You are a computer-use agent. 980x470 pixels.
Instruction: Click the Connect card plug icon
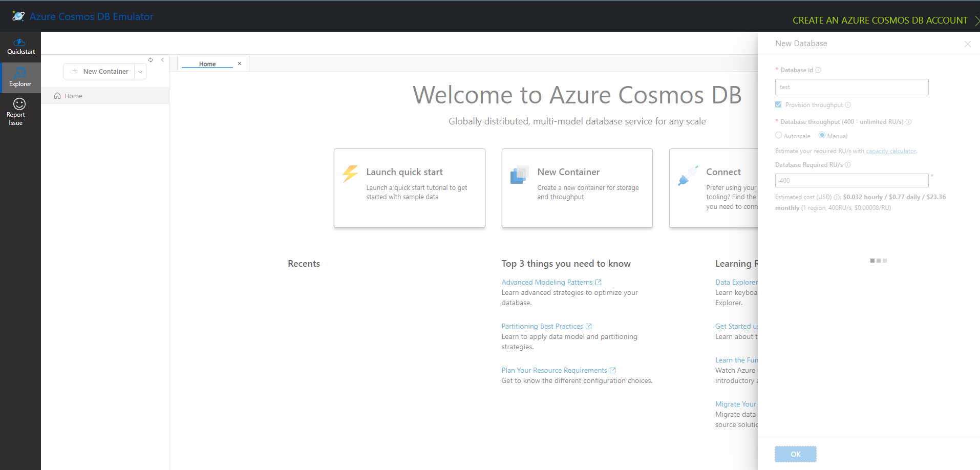pos(688,175)
